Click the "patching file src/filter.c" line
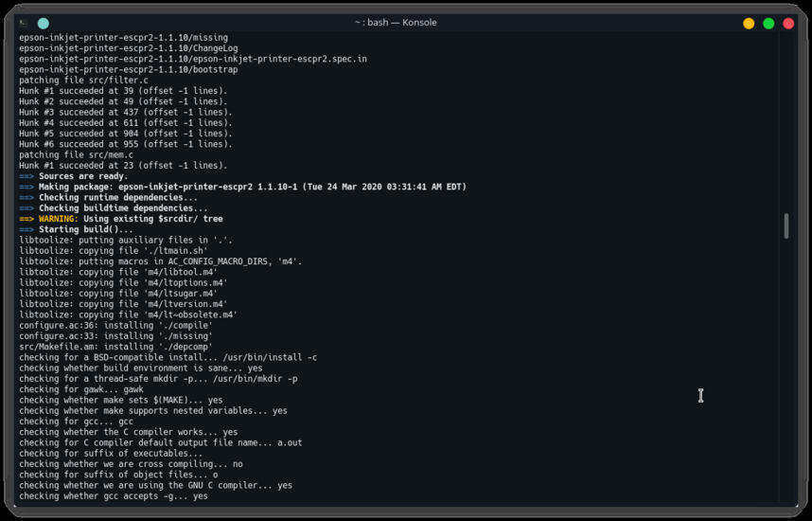Viewport: 812px width, 521px height. tap(83, 81)
